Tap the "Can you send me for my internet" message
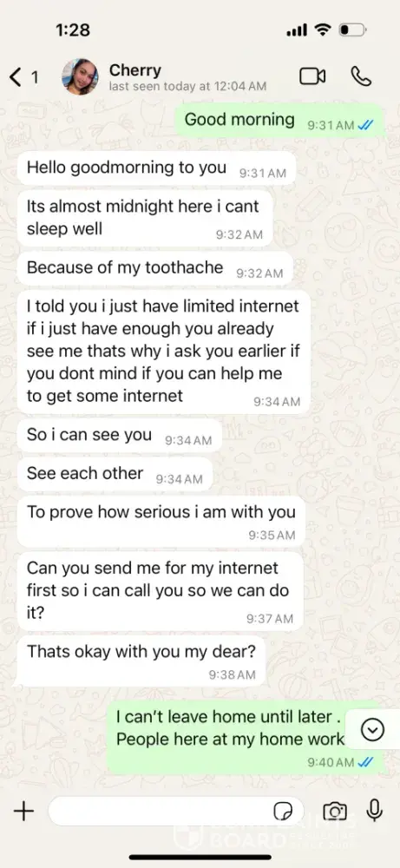This screenshot has height=868, width=400. [161, 592]
